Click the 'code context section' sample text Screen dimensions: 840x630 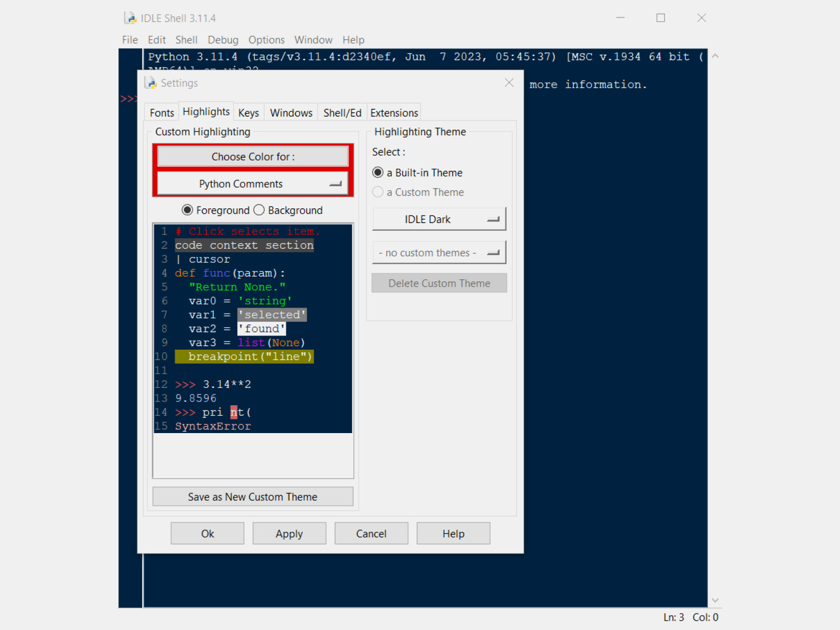point(244,245)
